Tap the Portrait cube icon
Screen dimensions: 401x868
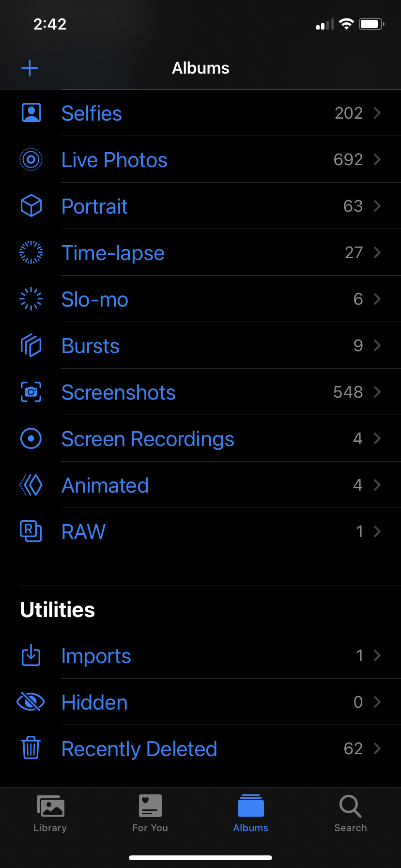[x=31, y=206]
